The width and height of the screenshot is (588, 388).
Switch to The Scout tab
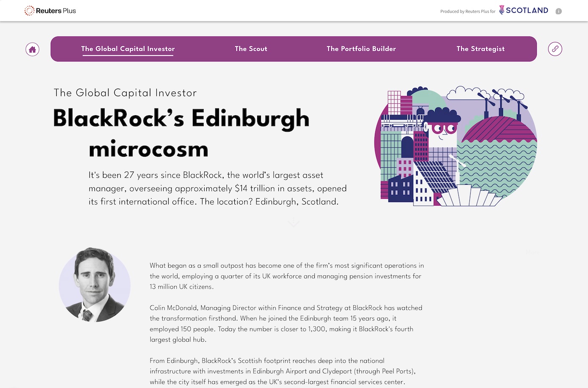pos(251,49)
